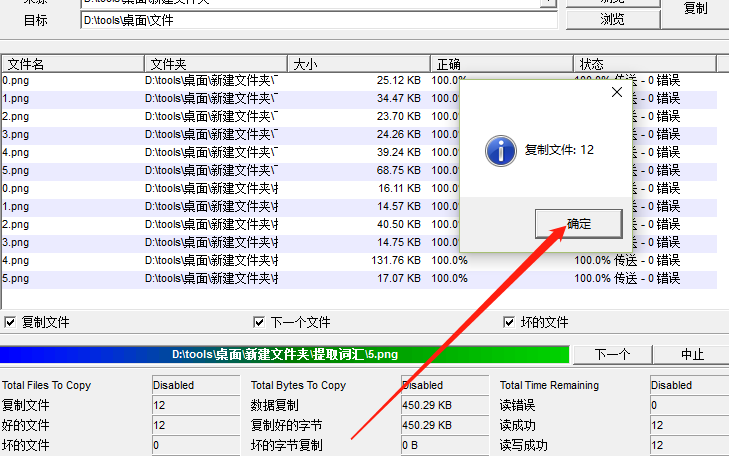Select the 5.png row sized 17.07 KB

[359, 278]
